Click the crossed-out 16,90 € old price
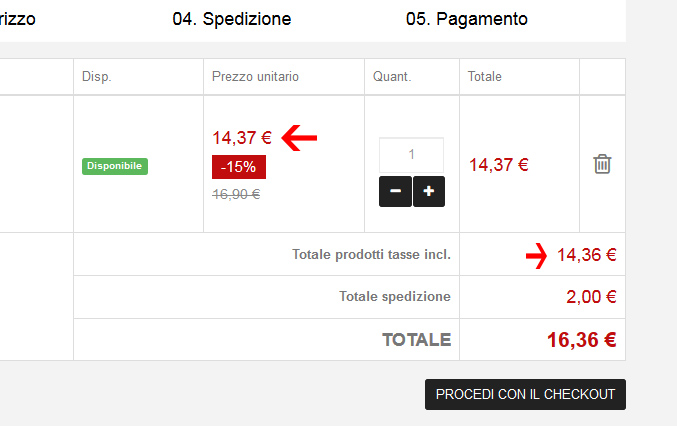677x426 pixels. [x=236, y=194]
